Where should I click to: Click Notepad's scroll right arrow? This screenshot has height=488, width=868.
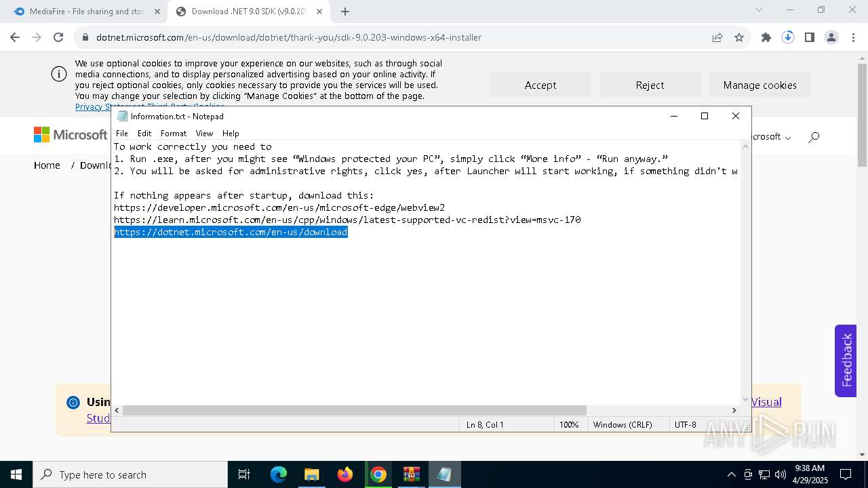click(x=734, y=410)
